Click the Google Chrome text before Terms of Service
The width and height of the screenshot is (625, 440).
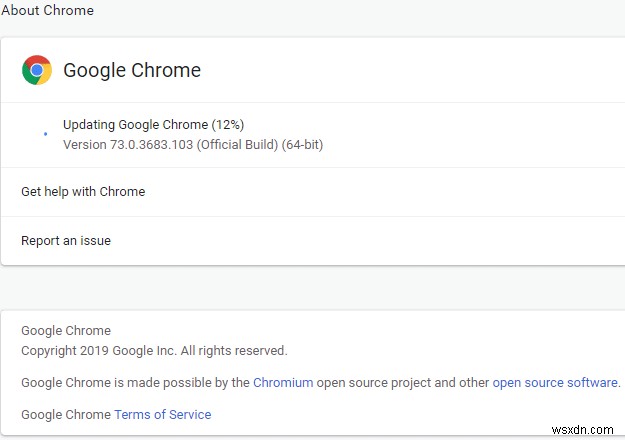click(x=66, y=414)
